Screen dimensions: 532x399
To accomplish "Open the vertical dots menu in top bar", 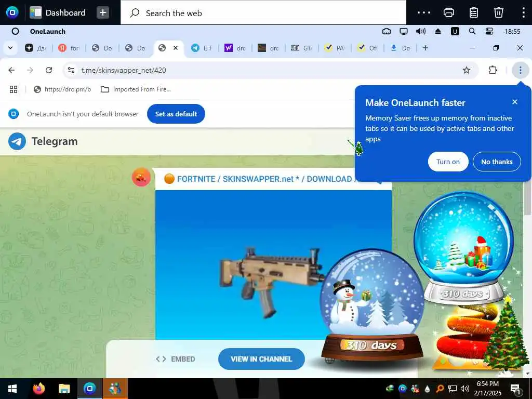I will tap(524, 12).
